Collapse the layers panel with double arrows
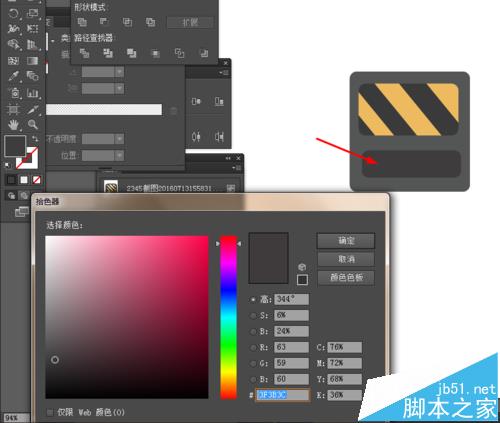Image resolution: width=500 pixels, height=423 pixels. [228, 158]
